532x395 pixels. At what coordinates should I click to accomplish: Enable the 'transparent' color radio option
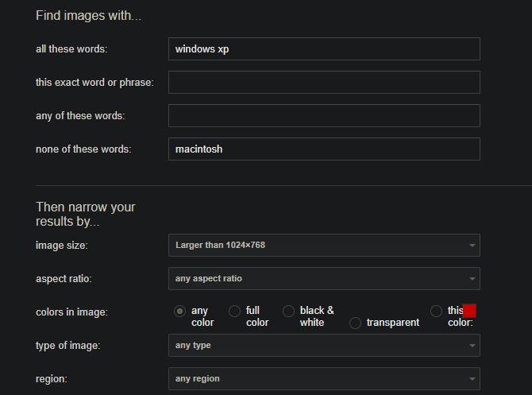[355, 323]
